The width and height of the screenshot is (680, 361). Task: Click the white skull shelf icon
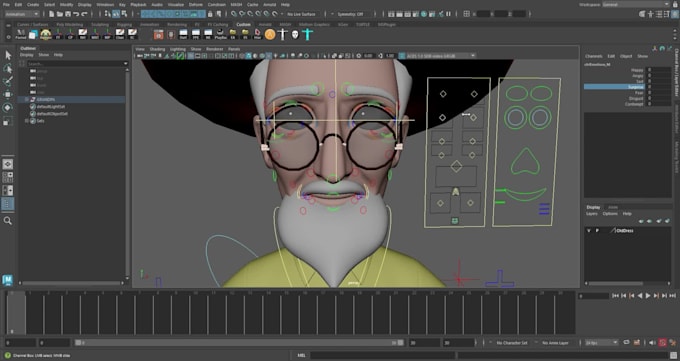click(295, 34)
